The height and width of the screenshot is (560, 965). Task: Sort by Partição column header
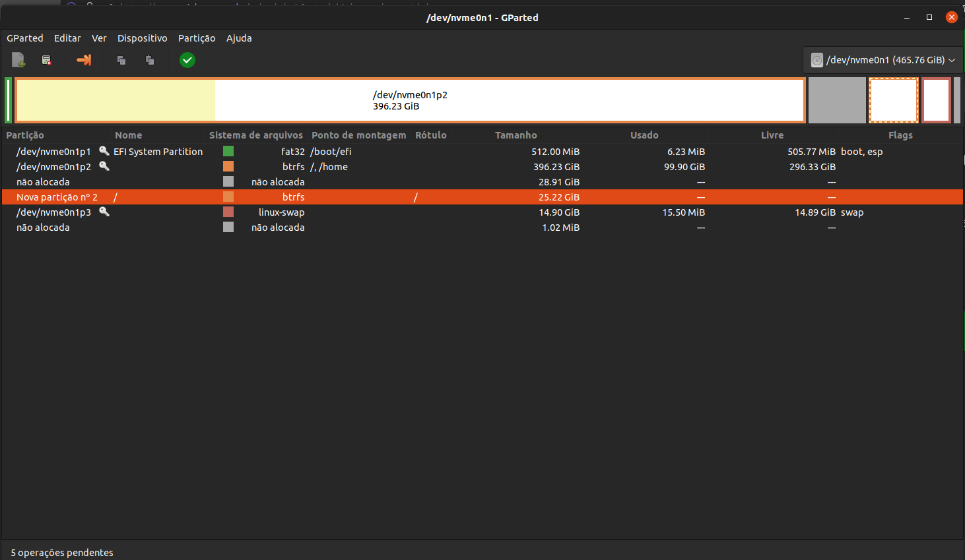click(25, 135)
